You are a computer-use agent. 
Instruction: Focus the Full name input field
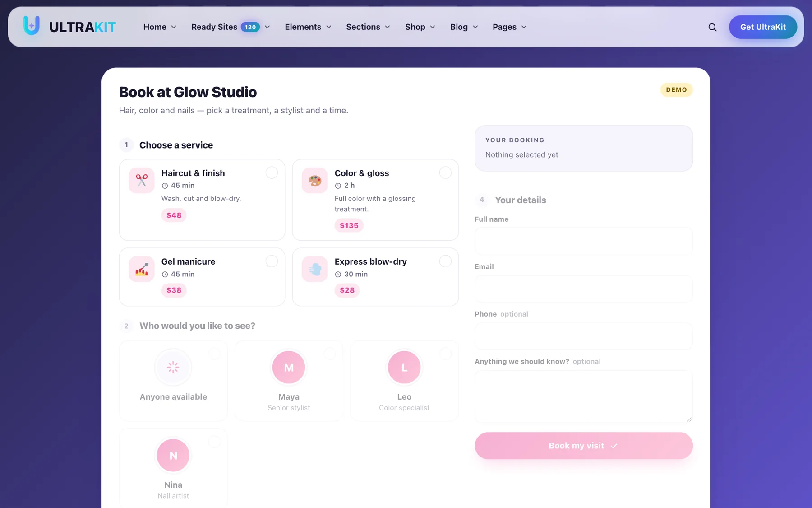point(583,241)
